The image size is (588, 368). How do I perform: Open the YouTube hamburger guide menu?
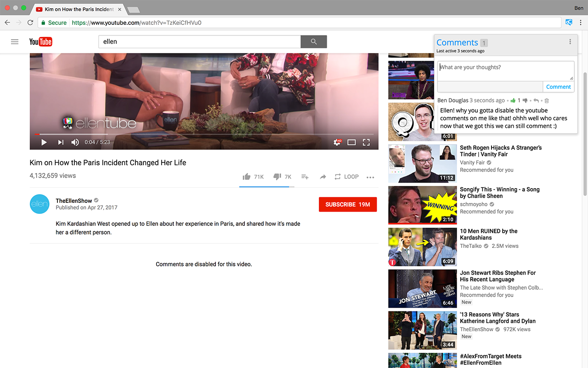click(x=15, y=42)
